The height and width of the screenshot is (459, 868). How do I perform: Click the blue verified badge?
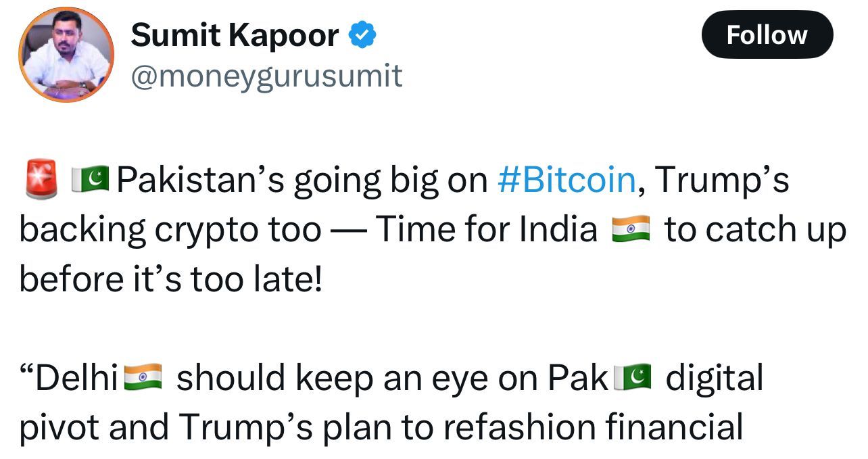coord(362,35)
